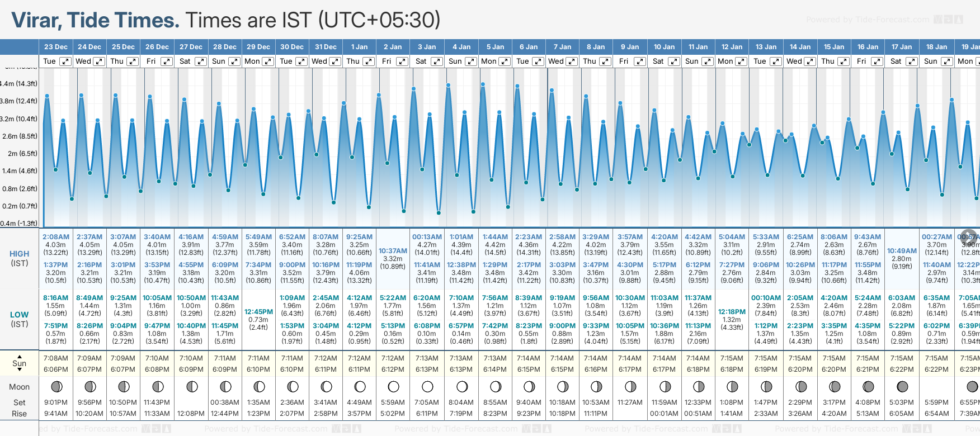This screenshot has height=436, width=980.
Task: Open expanded view for Tue 13 Jan
Action: pyautogui.click(x=775, y=61)
